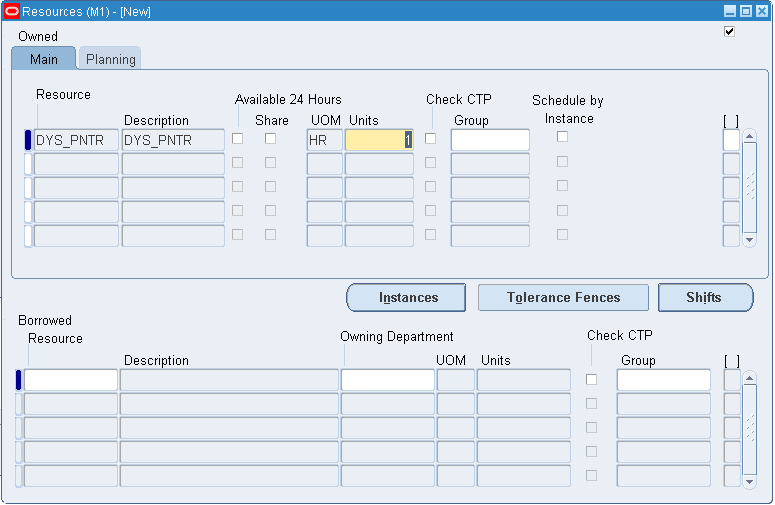Select the DYS_PNTR Description field

click(x=173, y=140)
